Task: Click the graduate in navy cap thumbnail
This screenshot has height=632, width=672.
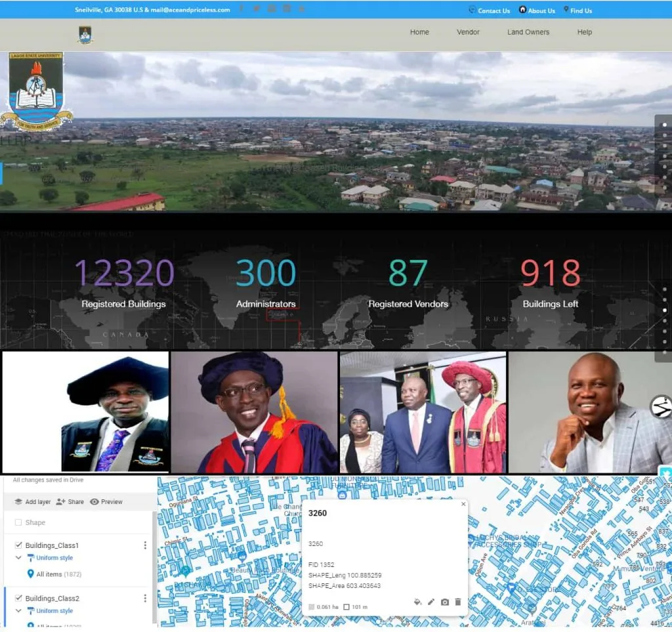Action: (85, 411)
